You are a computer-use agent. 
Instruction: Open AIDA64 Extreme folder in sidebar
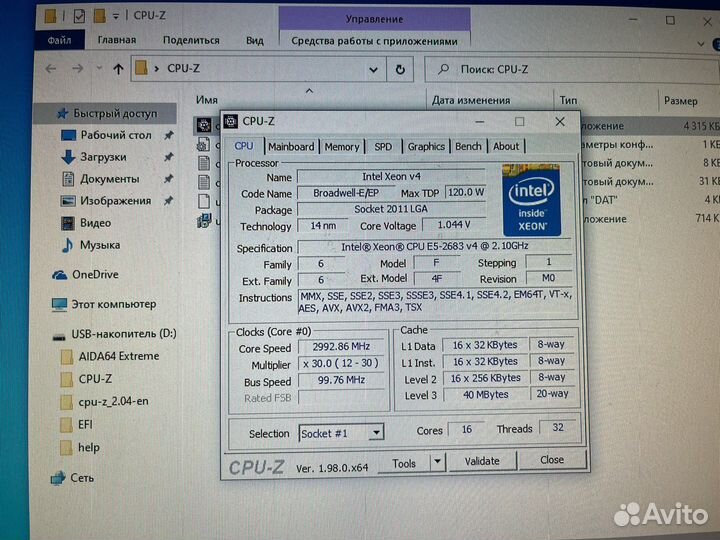(110, 356)
